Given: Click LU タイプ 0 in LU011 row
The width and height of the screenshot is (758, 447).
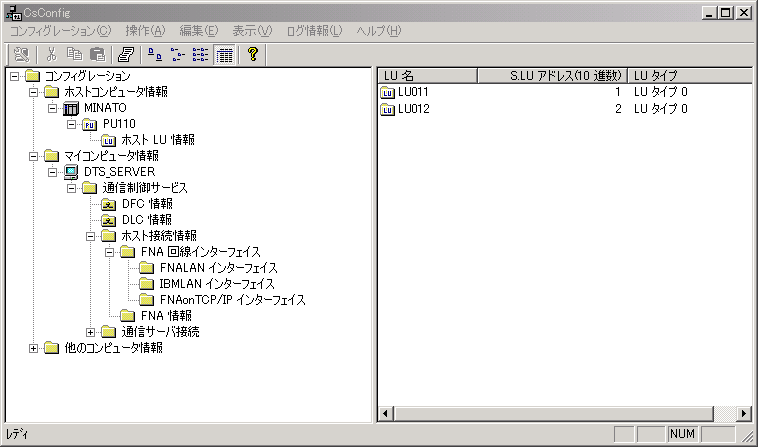Looking at the screenshot, I should tap(661, 92).
